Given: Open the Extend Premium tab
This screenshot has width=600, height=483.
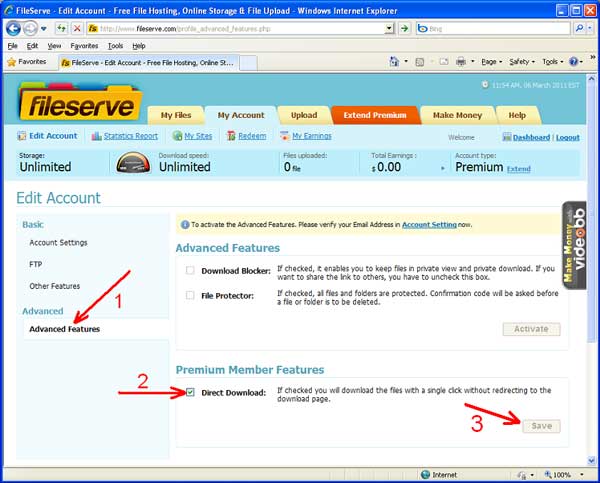Looking at the screenshot, I should pyautogui.click(x=375, y=115).
